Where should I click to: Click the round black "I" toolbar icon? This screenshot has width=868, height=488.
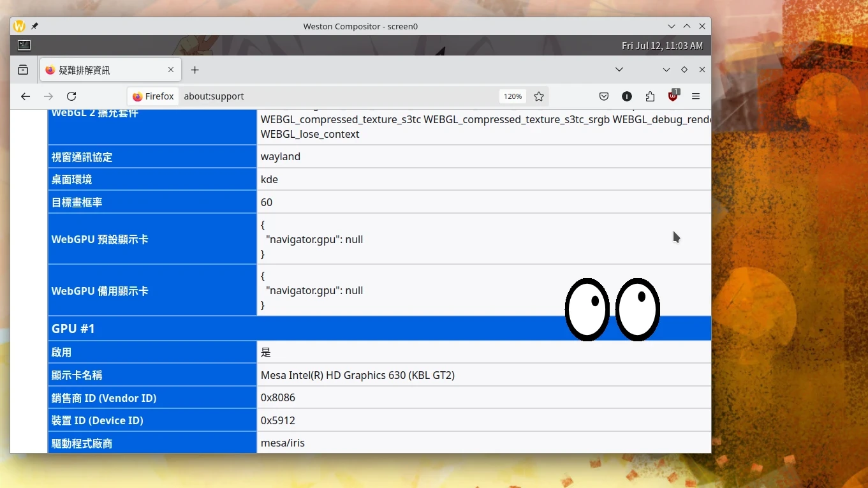(627, 96)
